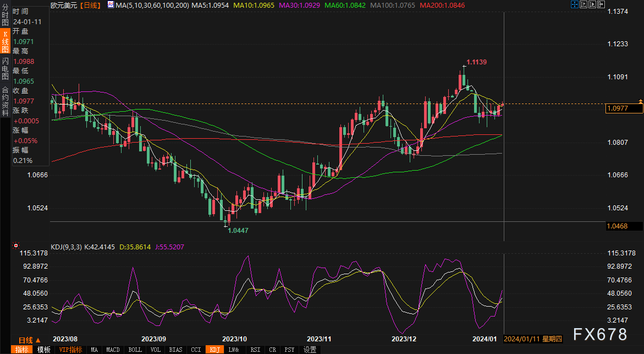Click the 设置 settings button
The image size is (644, 354).
click(x=310, y=350)
